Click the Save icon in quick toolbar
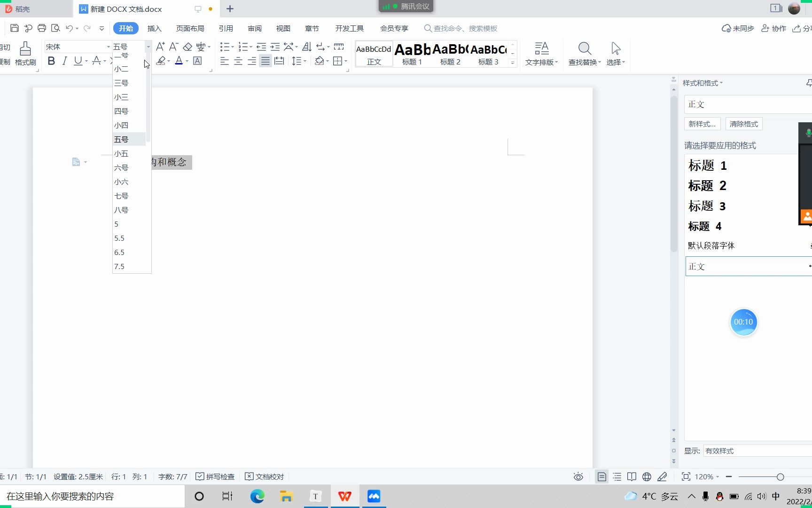 [15, 28]
